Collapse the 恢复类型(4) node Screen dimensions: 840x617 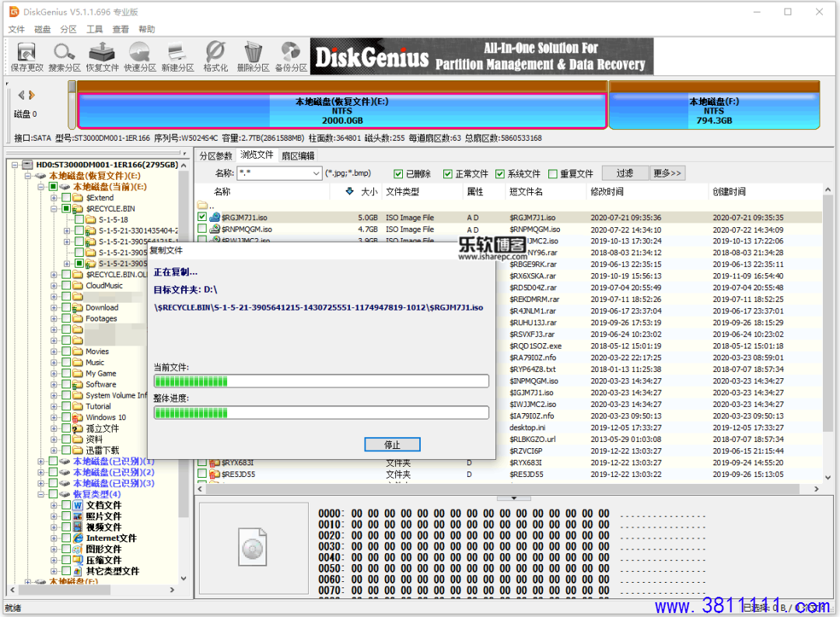(x=41, y=494)
